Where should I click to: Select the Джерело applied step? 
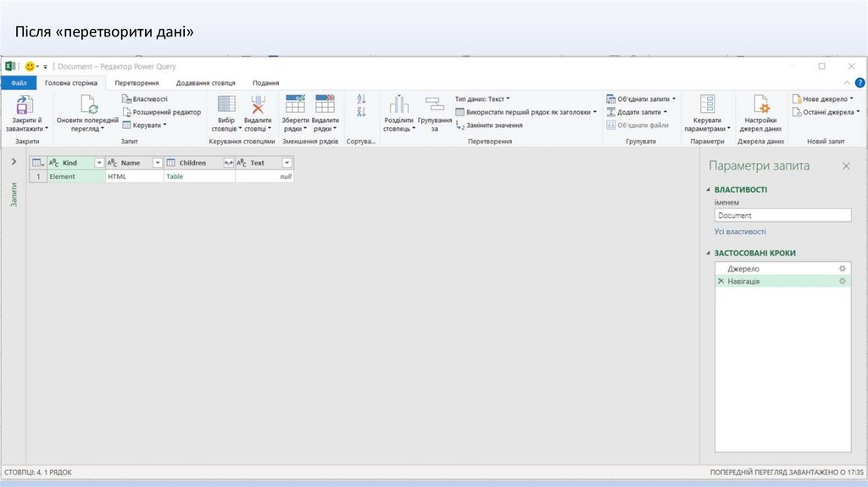pos(782,269)
